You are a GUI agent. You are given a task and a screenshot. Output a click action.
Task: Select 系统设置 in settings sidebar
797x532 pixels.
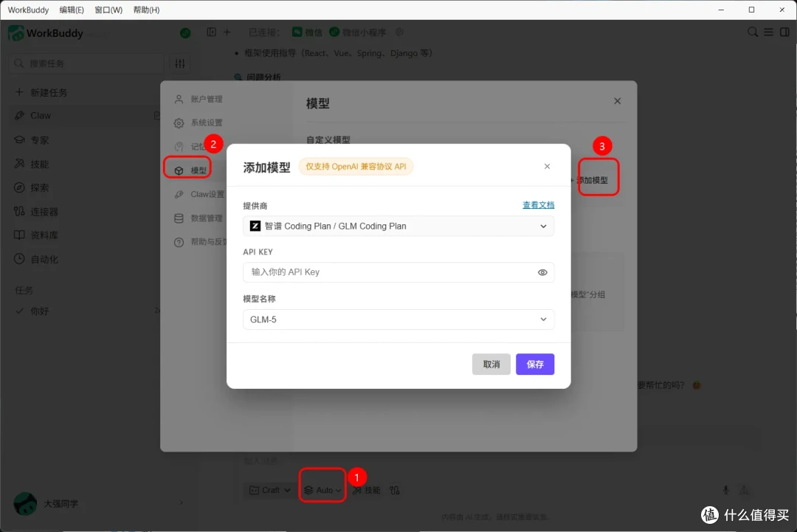[x=199, y=123]
